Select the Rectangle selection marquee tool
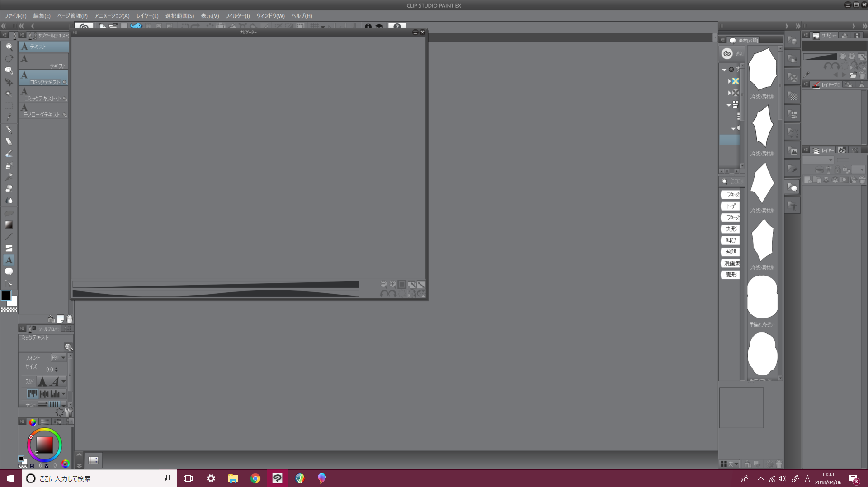The image size is (868, 487). (x=9, y=106)
